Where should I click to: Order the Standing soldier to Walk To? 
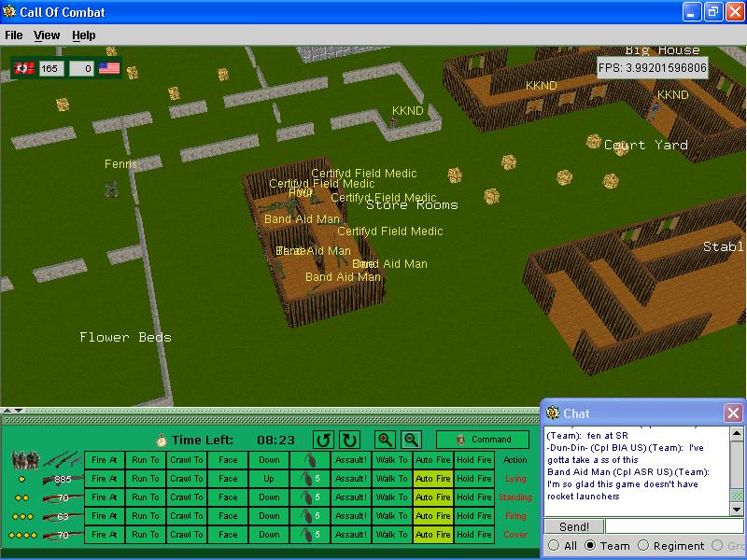pos(391,497)
